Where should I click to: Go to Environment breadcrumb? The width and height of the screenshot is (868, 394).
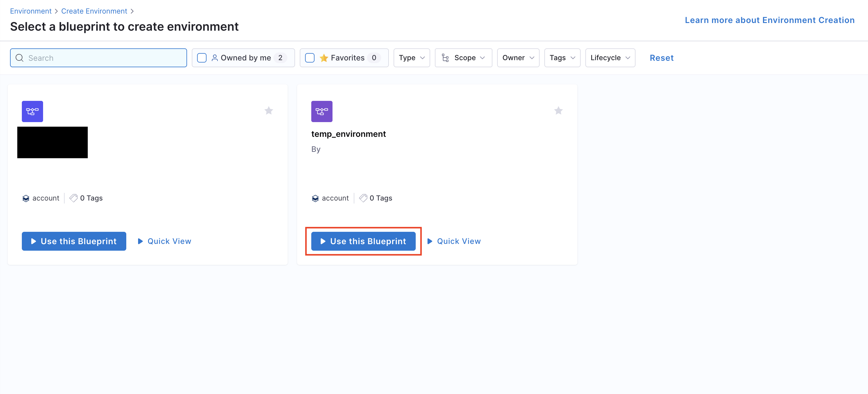(31, 11)
